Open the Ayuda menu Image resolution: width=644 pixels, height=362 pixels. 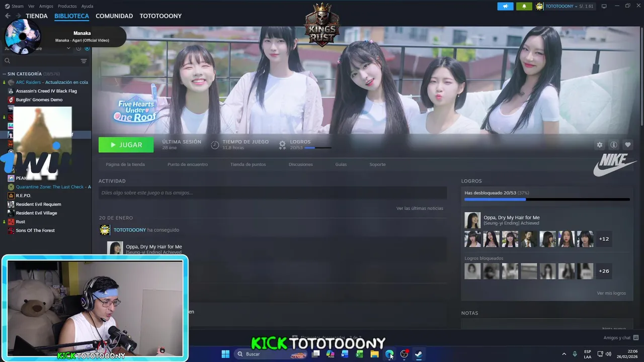point(87,6)
